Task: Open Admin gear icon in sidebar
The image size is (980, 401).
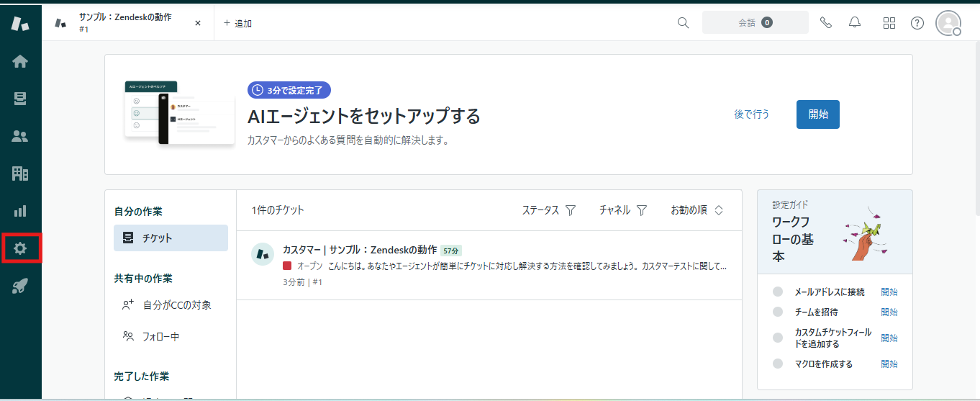Action: [20, 248]
